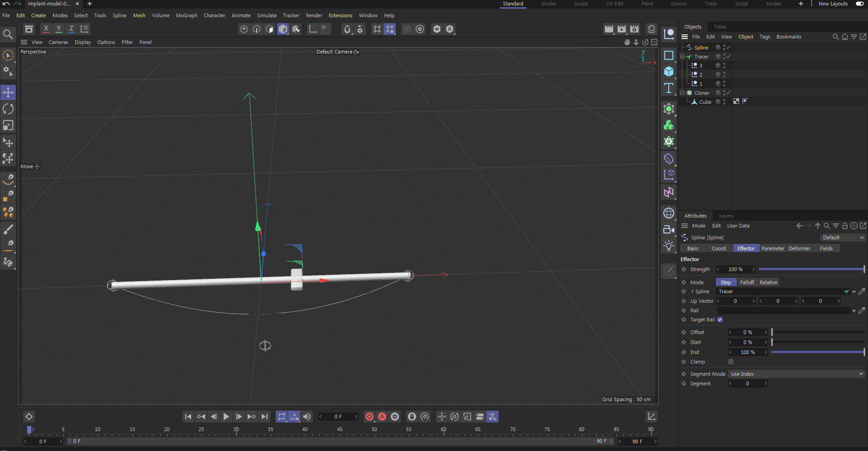Click the Segment value input field
The height and width of the screenshot is (451, 868).
click(x=748, y=383)
